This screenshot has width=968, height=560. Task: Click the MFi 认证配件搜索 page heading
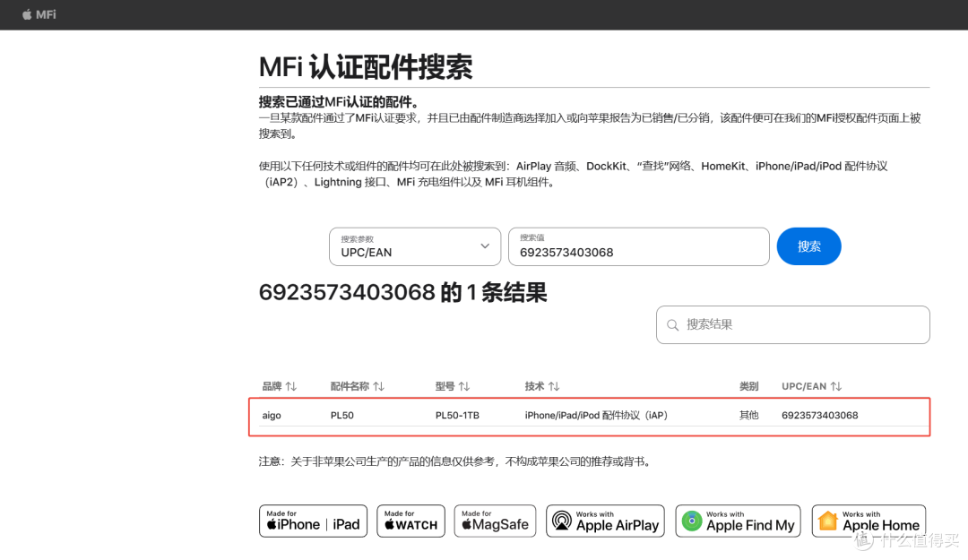coord(366,66)
